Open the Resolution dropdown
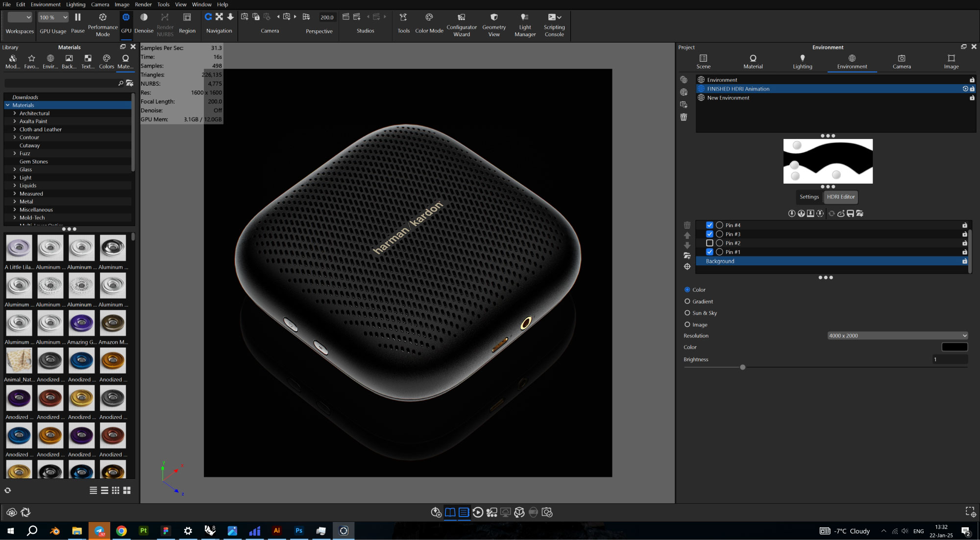 click(x=897, y=336)
